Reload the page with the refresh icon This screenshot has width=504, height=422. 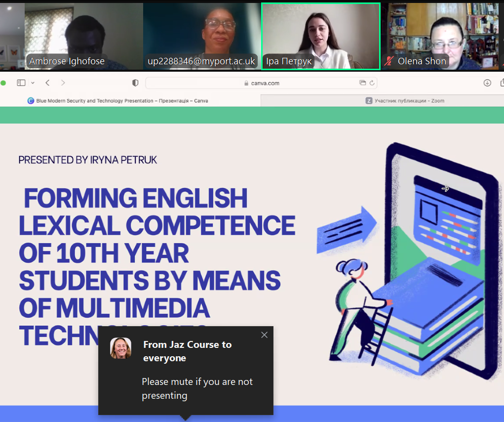tap(372, 83)
